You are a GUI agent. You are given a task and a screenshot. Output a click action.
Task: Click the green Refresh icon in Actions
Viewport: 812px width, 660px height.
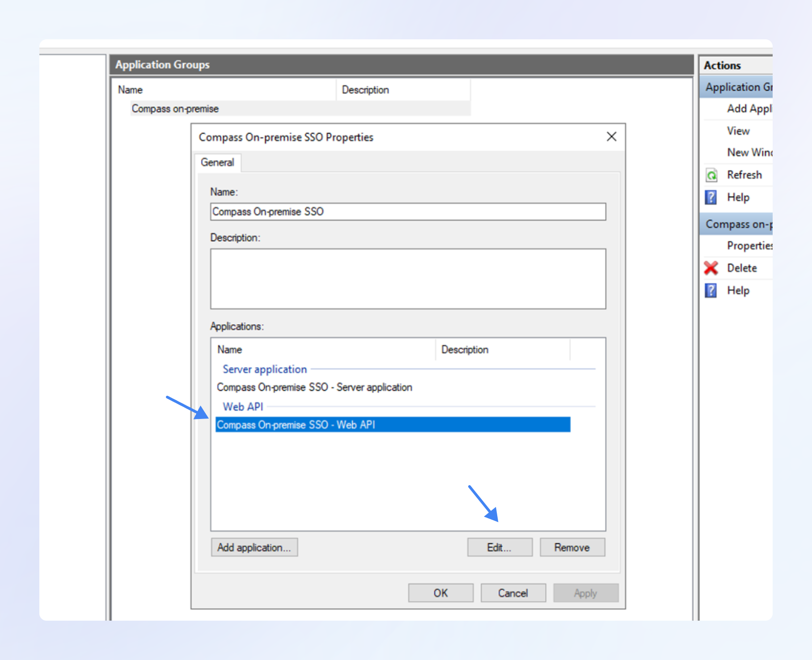click(711, 175)
